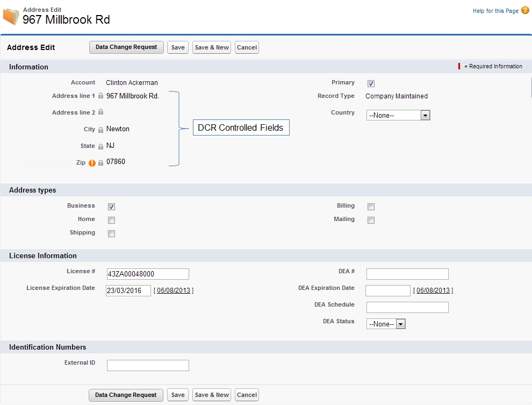532x405 pixels.
Task: Click the lock icon next to Zip
Action: coord(100,163)
